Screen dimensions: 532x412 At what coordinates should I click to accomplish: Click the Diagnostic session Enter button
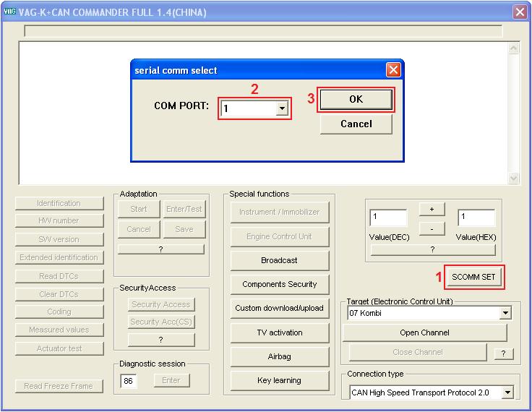171,380
